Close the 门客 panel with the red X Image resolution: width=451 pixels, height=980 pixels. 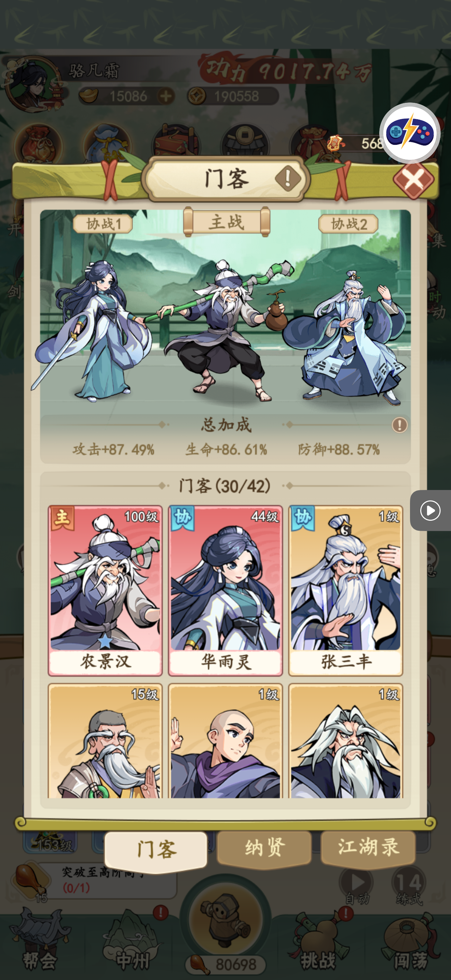(413, 180)
